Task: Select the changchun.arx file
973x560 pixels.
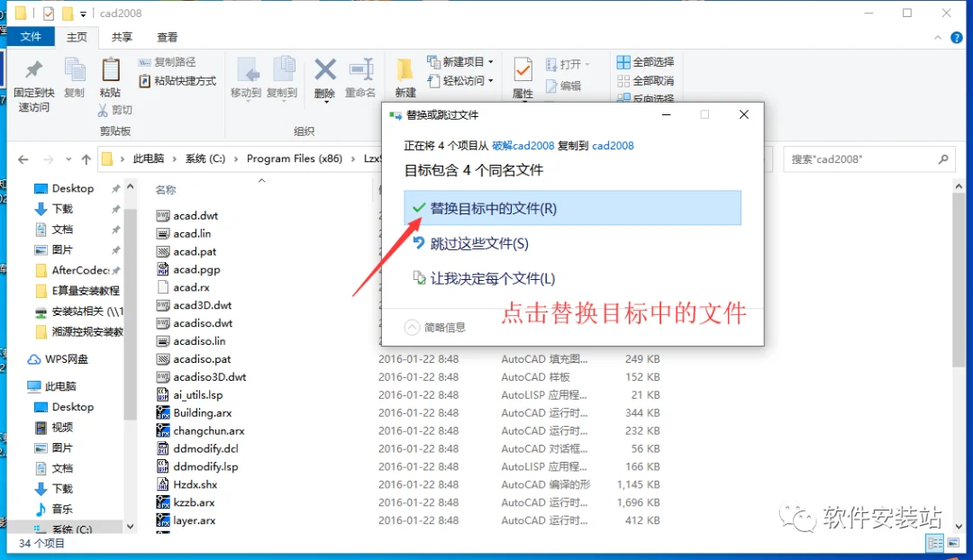Action: (x=208, y=431)
